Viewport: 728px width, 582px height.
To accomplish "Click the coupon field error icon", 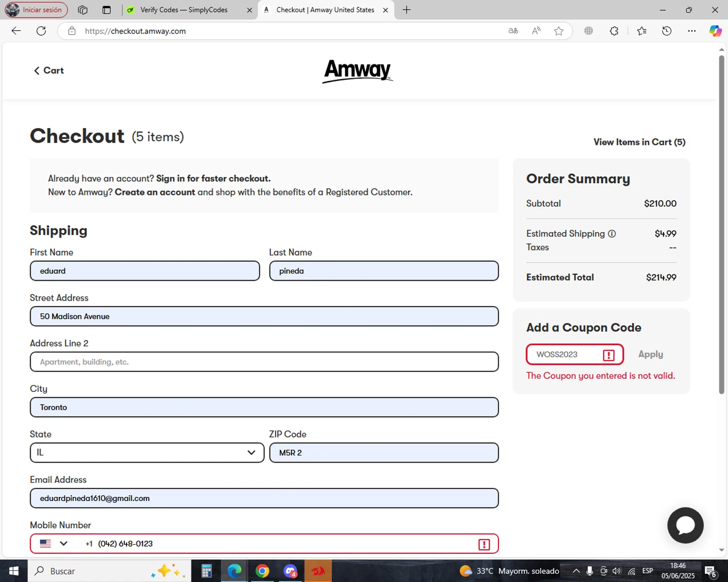I will point(609,355).
